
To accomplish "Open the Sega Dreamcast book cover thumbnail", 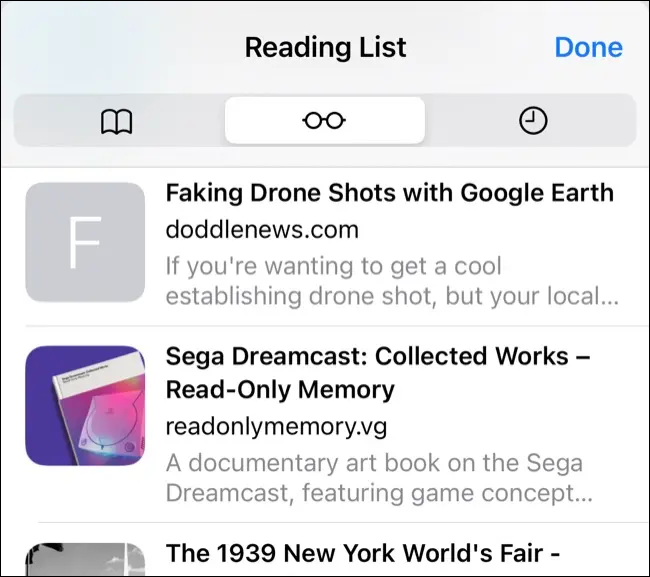I will click(x=85, y=405).
